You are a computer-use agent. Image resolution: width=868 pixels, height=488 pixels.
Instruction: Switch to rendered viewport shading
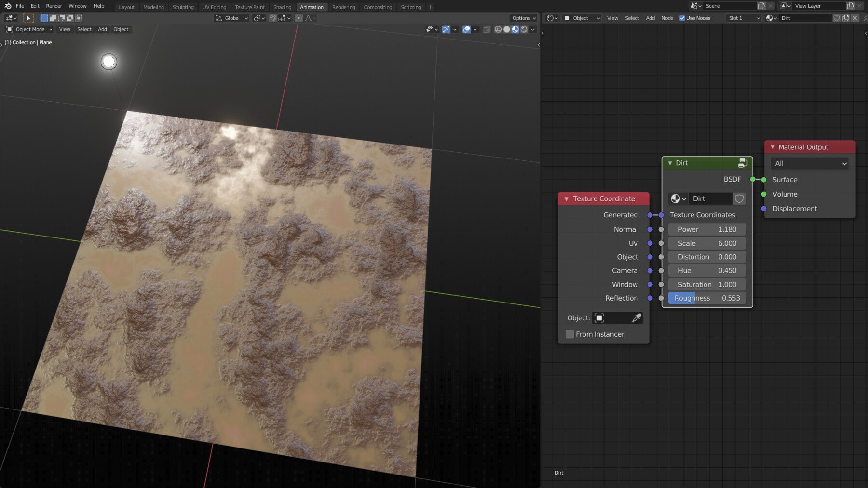point(524,29)
